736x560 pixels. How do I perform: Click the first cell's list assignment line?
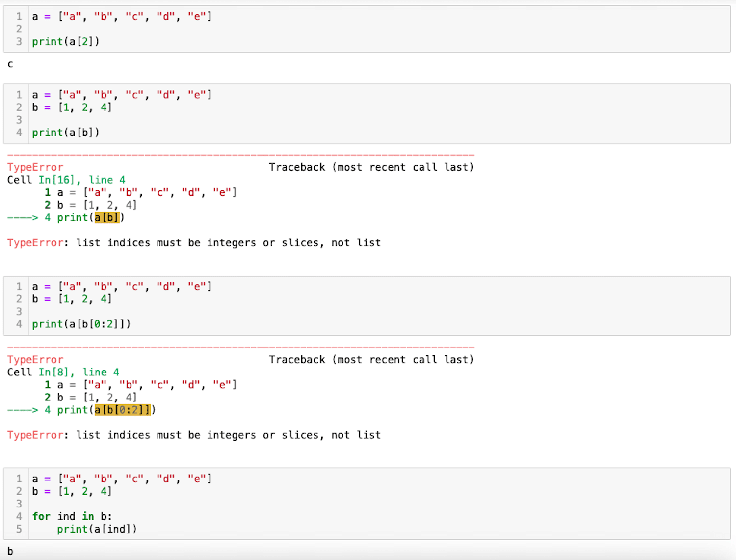(x=122, y=16)
